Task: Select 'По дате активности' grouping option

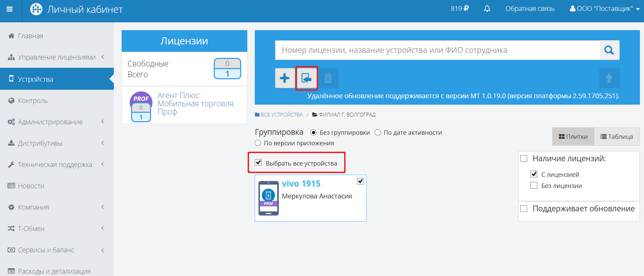Action: [x=378, y=133]
